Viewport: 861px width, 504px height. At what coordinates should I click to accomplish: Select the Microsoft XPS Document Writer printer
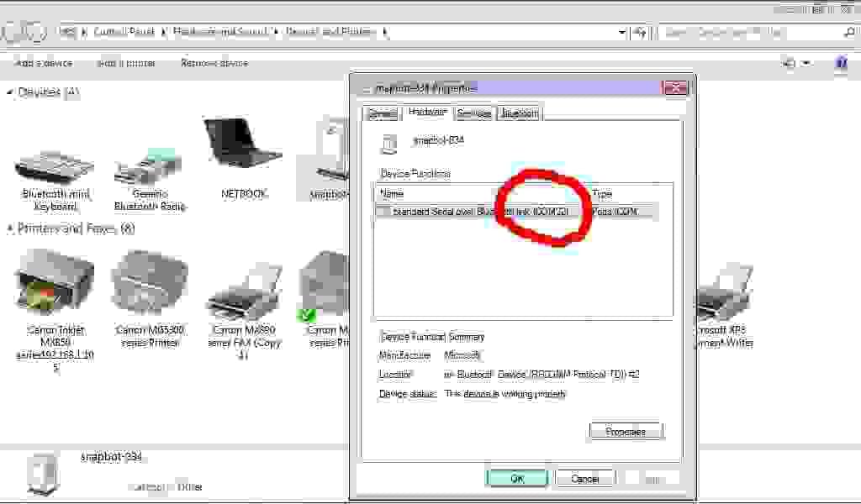pos(725,306)
